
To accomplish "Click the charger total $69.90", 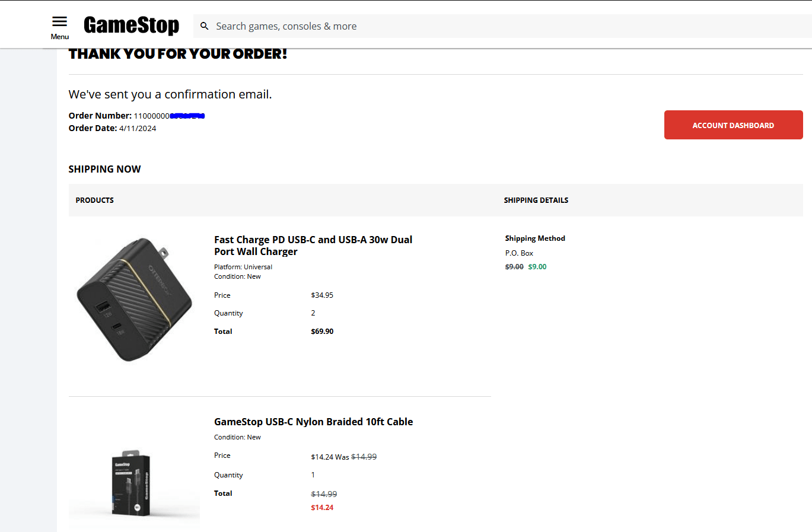I will pos(322,332).
